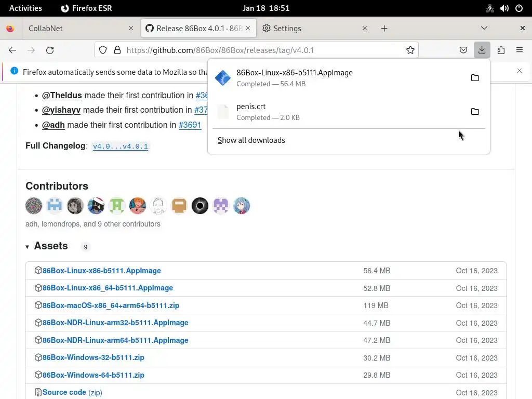Download 86Box-Linux-x86-b5111.AppImage asset
532x399 pixels.
click(101, 271)
